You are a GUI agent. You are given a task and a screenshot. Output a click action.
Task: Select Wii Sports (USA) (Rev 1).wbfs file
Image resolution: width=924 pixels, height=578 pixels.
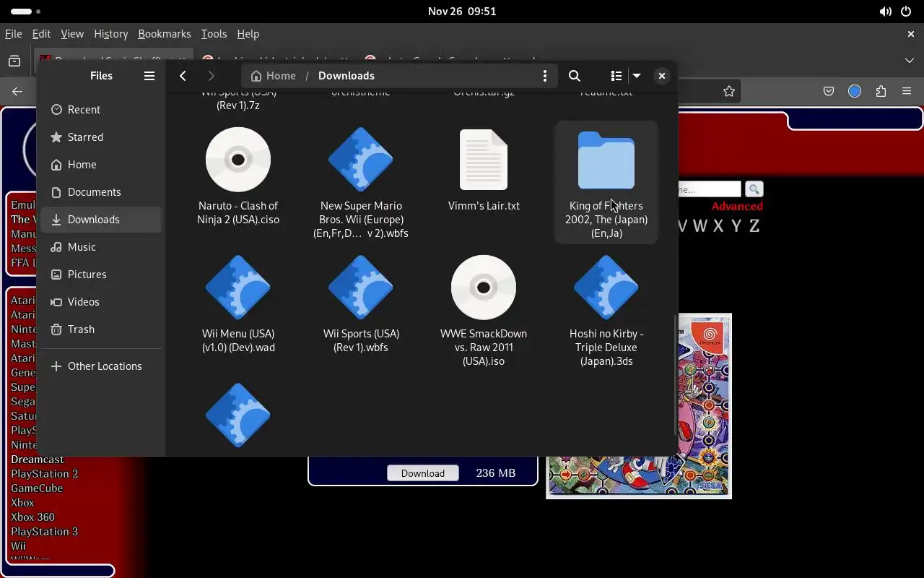[361, 303]
